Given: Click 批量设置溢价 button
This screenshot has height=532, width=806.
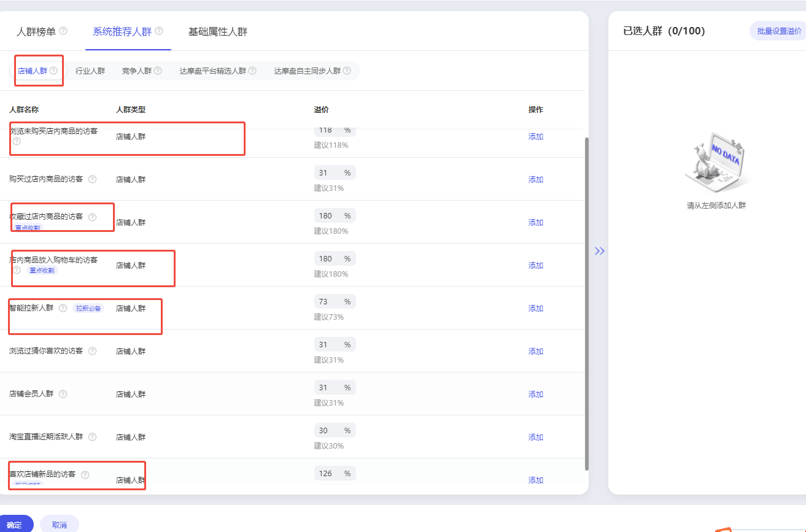Looking at the screenshot, I should 778,31.
